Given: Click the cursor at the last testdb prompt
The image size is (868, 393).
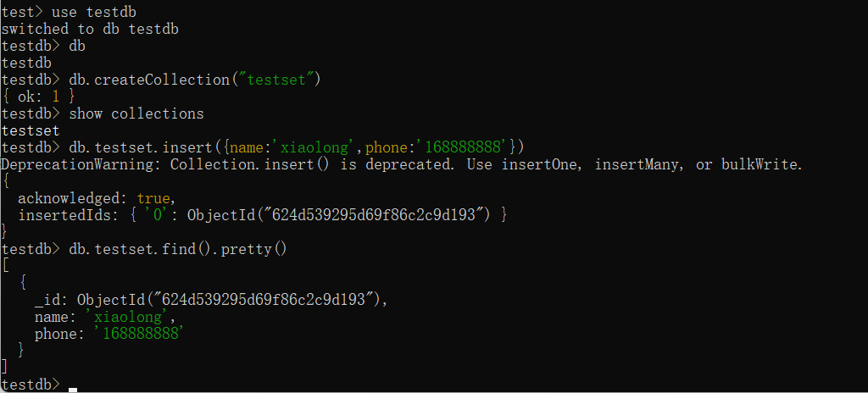Looking at the screenshot, I should tap(73, 388).
